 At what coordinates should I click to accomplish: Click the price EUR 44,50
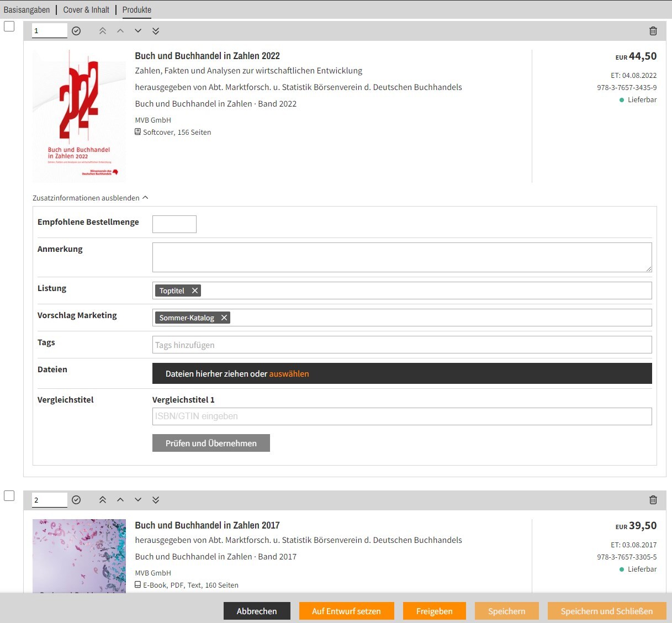click(636, 56)
